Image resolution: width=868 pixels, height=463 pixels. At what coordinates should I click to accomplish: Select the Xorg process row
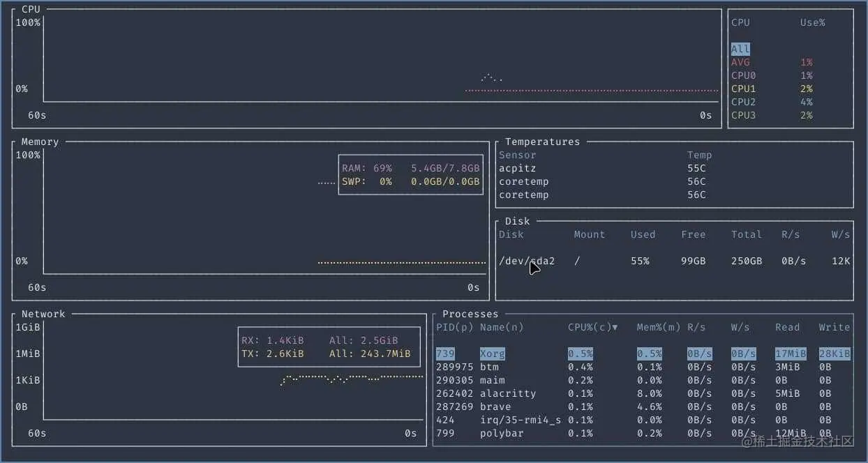[x=643, y=354]
